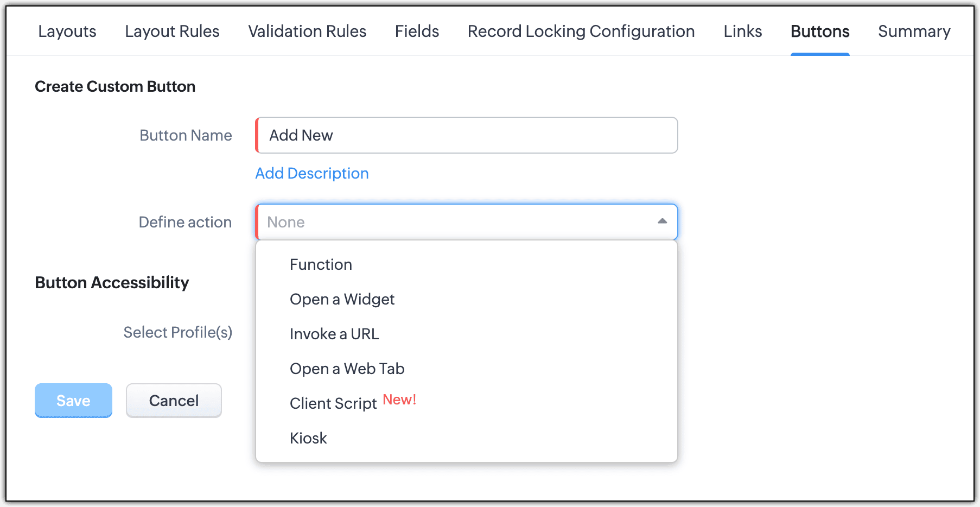Select Kiosk from the dropdown list
This screenshot has width=980, height=507.
(x=308, y=438)
